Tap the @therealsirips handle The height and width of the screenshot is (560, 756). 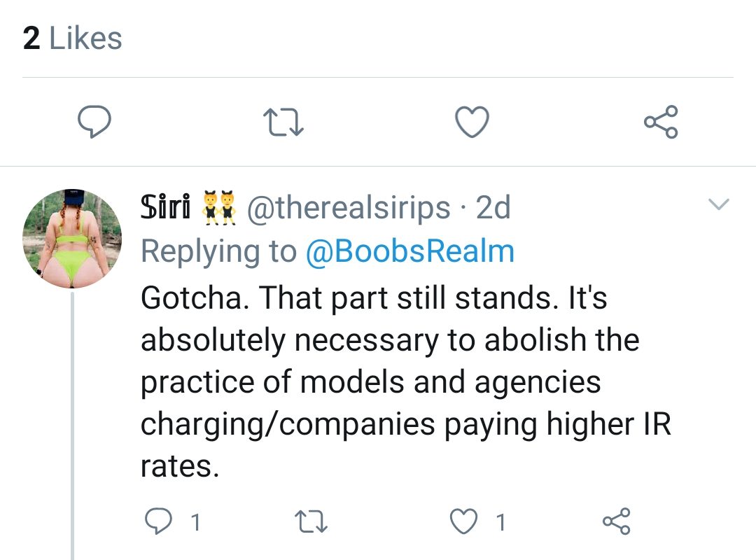tap(349, 208)
